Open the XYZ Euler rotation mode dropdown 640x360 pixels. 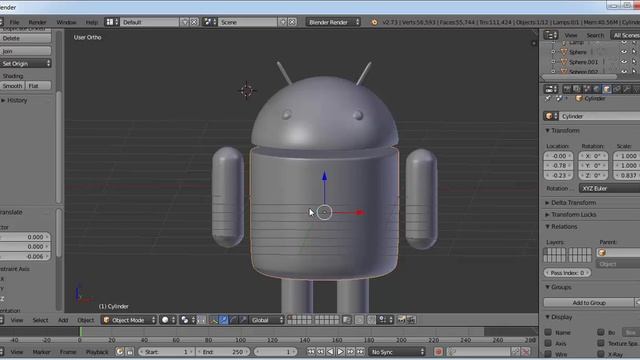pyautogui.click(x=609, y=189)
